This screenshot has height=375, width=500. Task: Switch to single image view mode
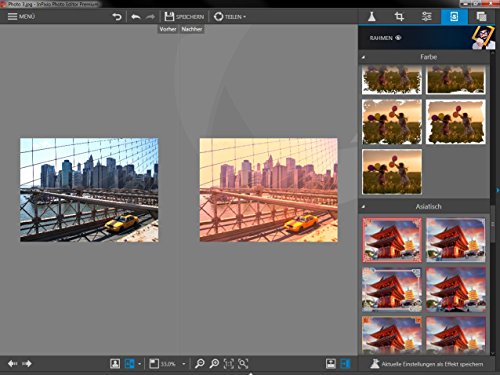pos(115,363)
